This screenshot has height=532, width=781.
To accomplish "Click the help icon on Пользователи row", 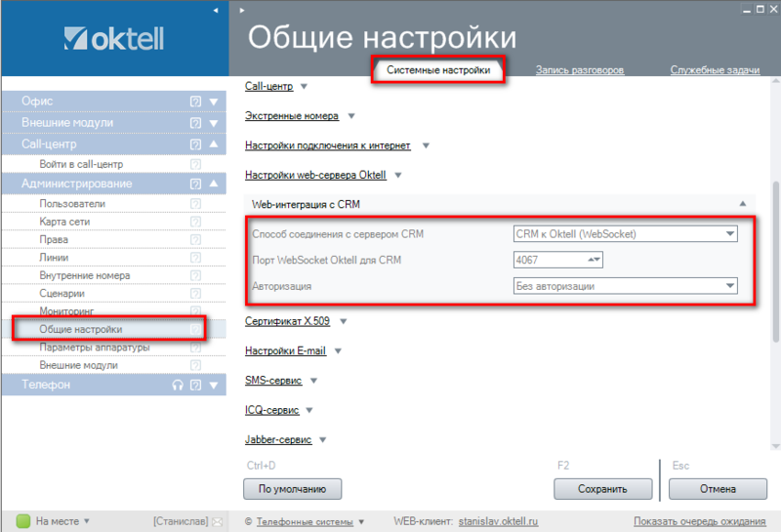I will pyautogui.click(x=196, y=204).
